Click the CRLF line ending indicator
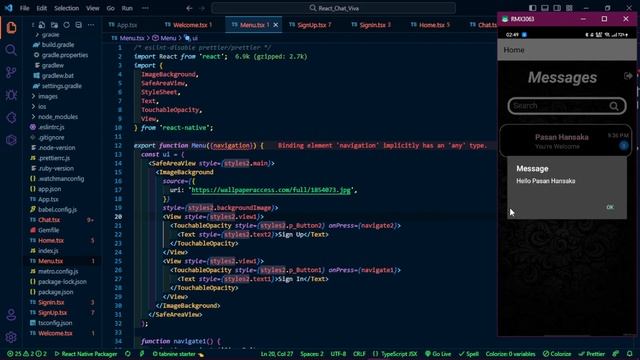 click(359, 354)
